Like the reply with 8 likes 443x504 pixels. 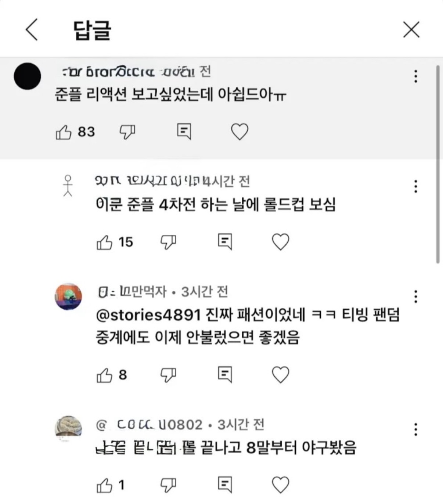[x=104, y=375]
